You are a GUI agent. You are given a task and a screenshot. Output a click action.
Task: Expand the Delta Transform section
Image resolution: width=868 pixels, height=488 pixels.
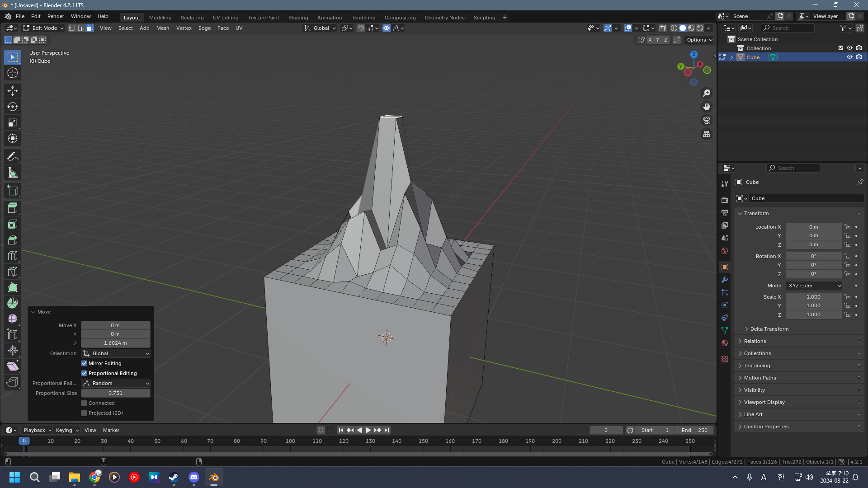(x=769, y=329)
